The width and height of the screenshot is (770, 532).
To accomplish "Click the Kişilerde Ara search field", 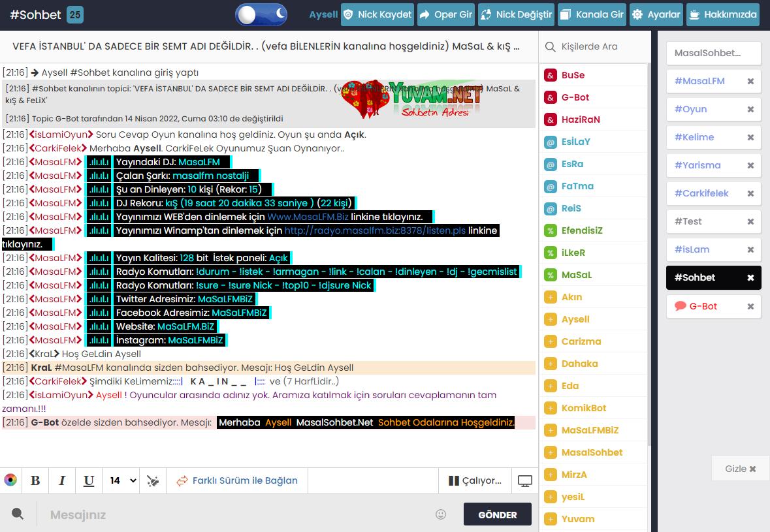I will pos(594,46).
